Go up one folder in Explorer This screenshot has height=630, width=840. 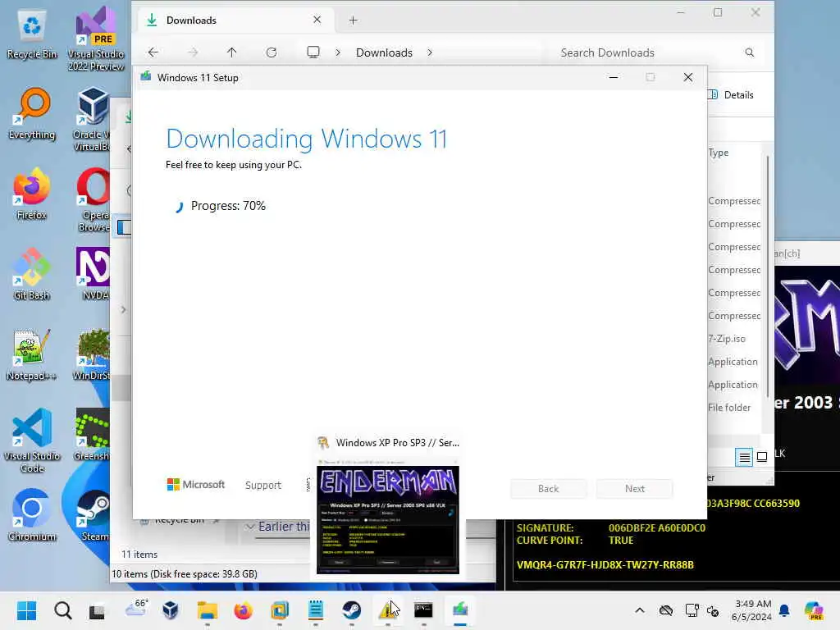231,52
